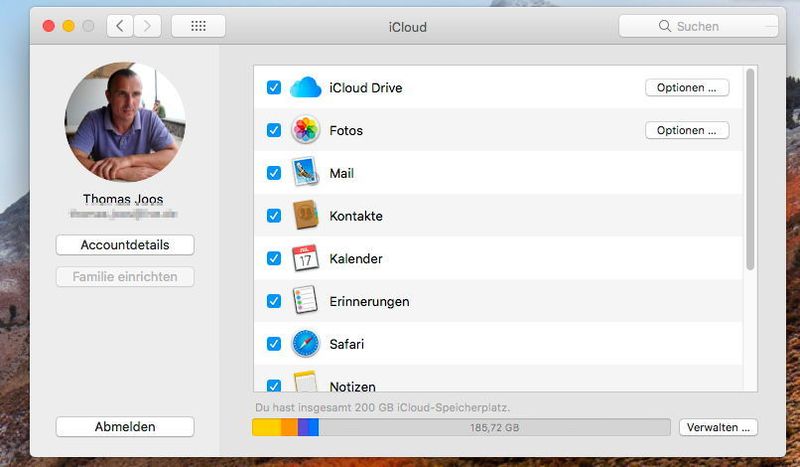Viewport: 800px width, 467px height.
Task: Click the profile photo of Thomas Joos
Action: (x=125, y=121)
